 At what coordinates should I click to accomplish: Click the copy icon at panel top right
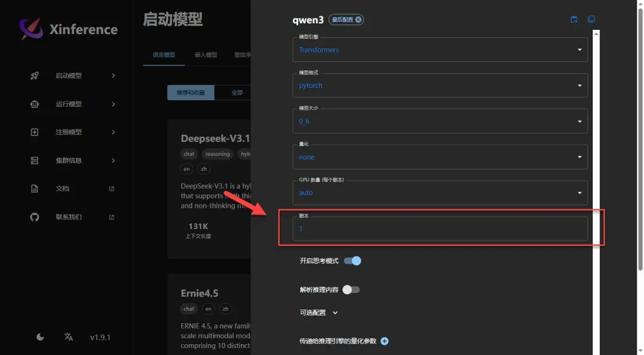click(591, 19)
